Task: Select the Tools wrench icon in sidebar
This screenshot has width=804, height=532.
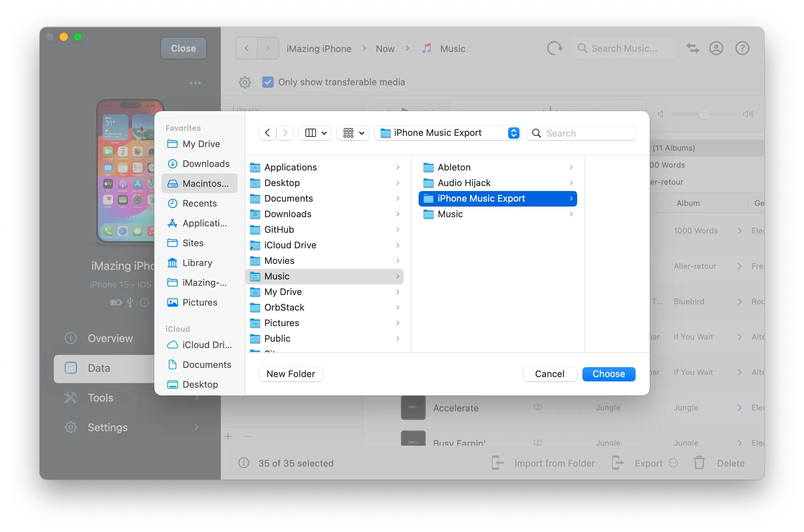Action: [71, 398]
